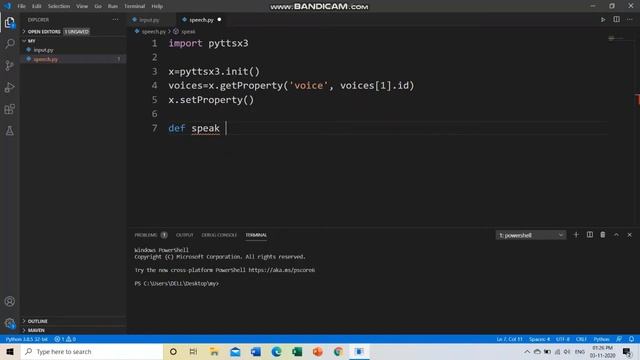Kill the terminal with trash icon
This screenshot has width=640, height=360.
click(603, 235)
